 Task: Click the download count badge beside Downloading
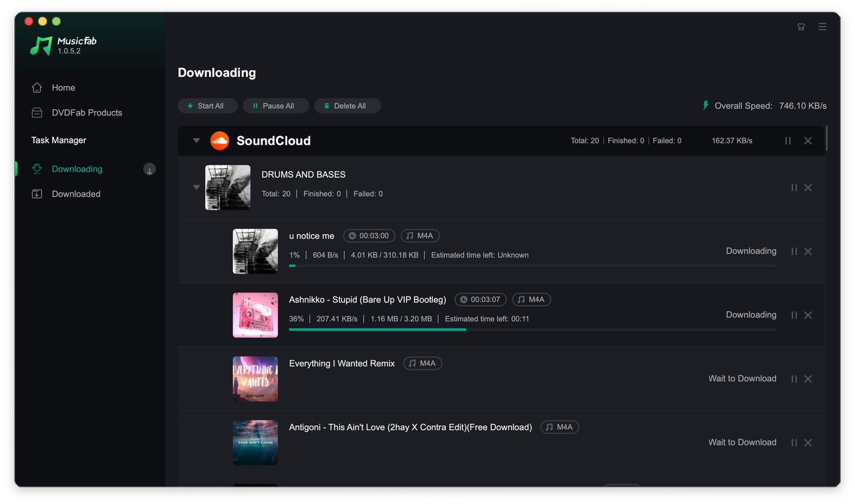click(x=150, y=170)
